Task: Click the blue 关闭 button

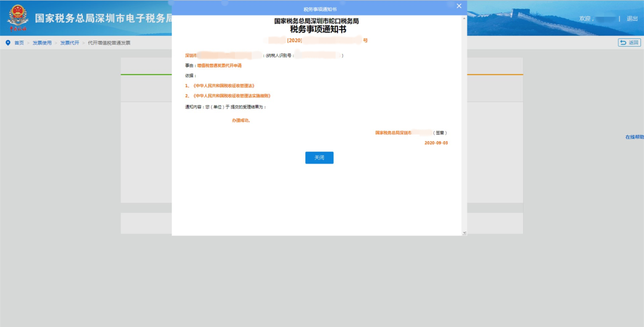Action: click(319, 158)
